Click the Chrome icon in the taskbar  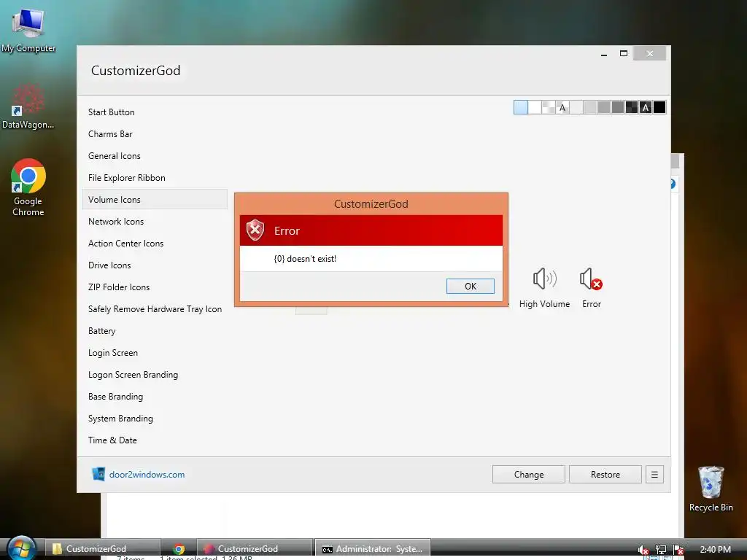click(x=179, y=549)
